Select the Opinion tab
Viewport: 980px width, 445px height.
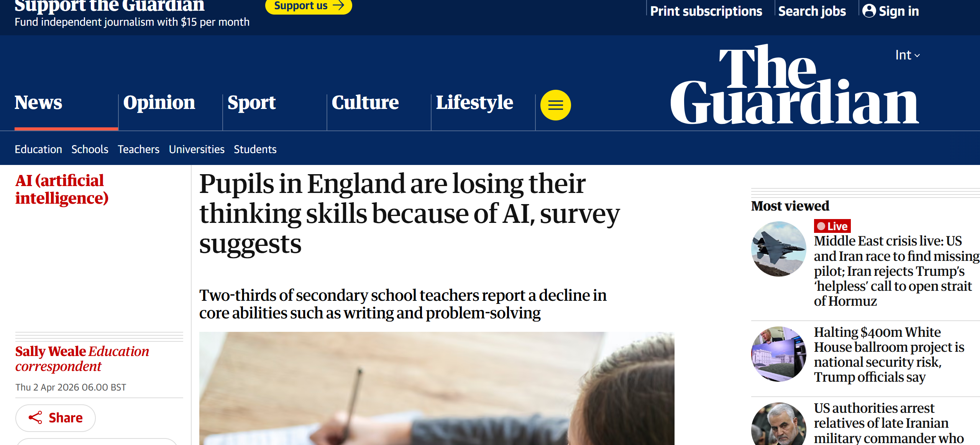(x=159, y=102)
